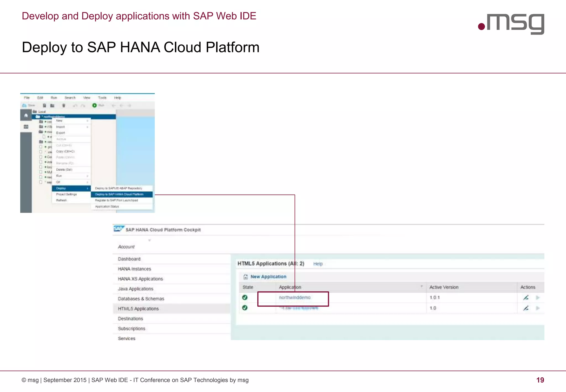566x392 pixels.
Task: Click the Application column sort arrow
Action: 421,286
